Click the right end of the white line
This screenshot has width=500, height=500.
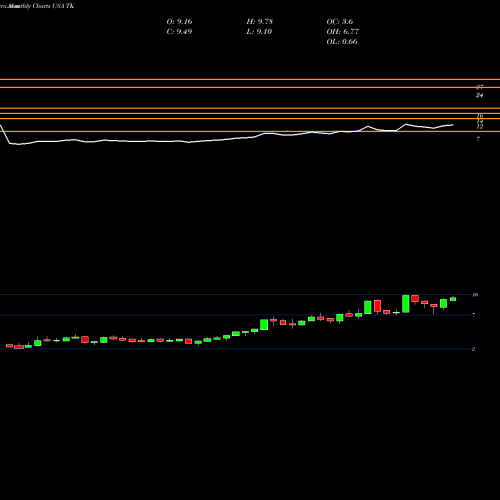coord(453,125)
